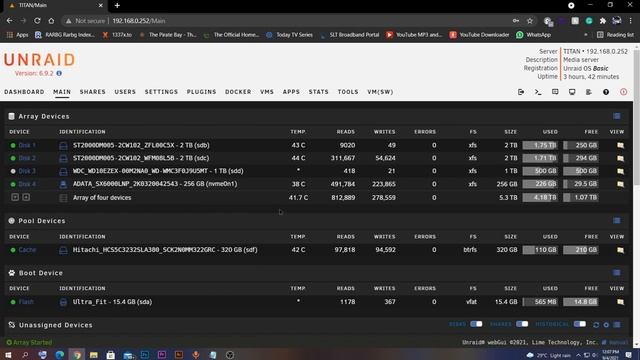Click the Hitachi cache device icon
This screenshot has height=360, width=640.
click(x=63, y=250)
